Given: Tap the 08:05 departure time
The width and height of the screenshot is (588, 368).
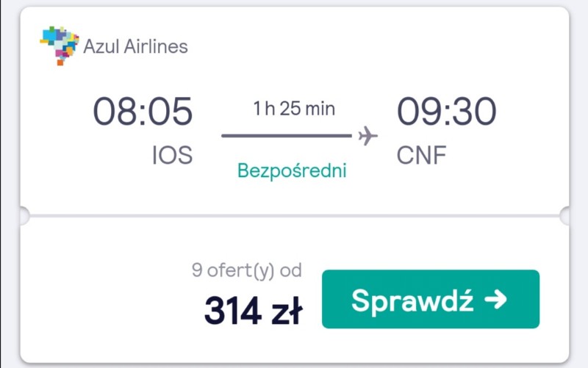Looking at the screenshot, I should coord(143,112).
